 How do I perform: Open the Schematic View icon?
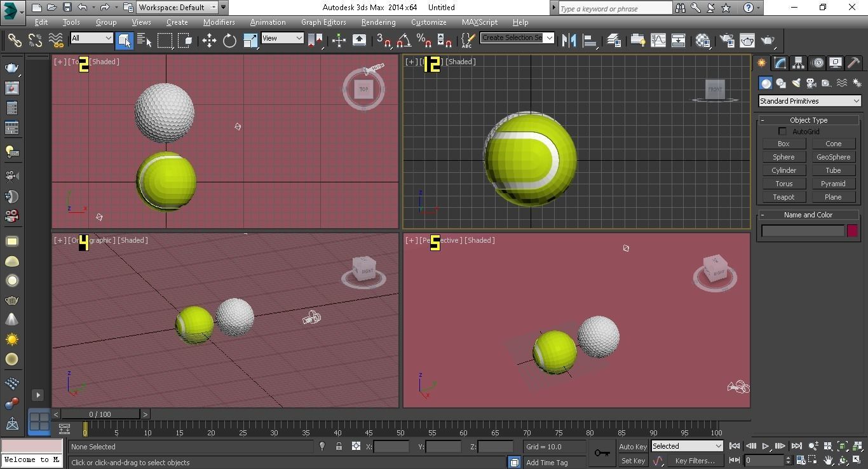tap(678, 41)
